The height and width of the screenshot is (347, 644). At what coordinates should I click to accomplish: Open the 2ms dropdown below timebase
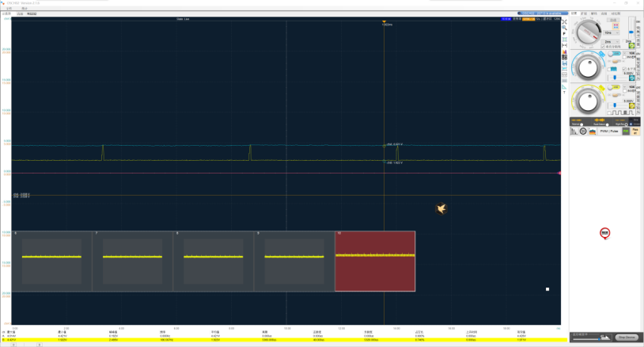coord(612,41)
